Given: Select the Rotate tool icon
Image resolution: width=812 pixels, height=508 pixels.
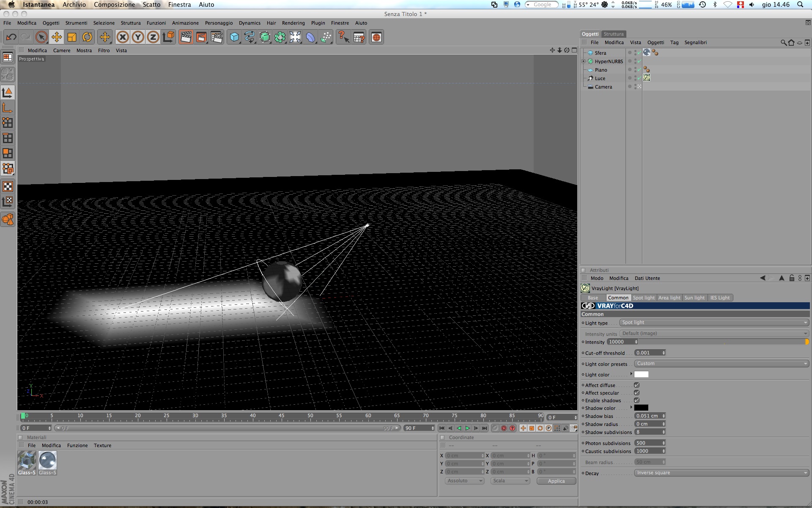Looking at the screenshot, I should click(x=87, y=37).
